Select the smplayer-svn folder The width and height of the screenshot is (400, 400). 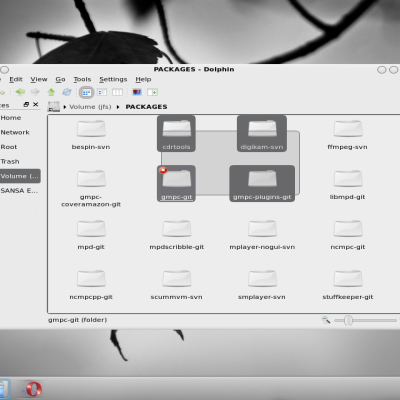(x=262, y=285)
